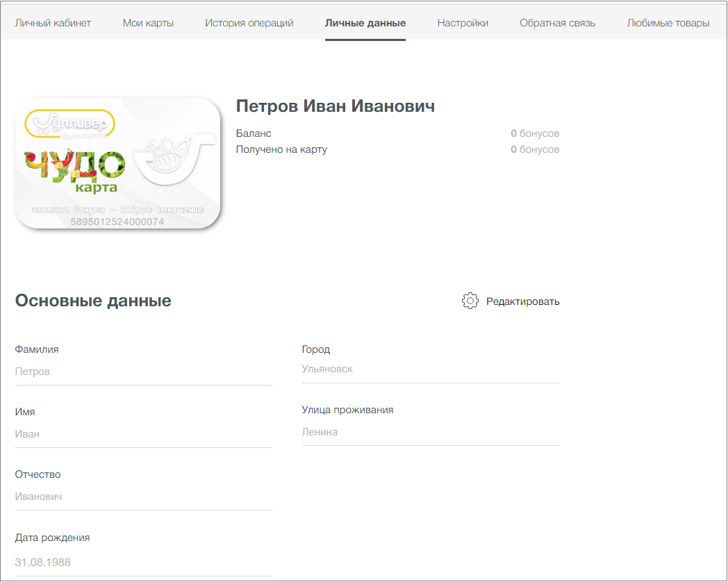Click the shopping cart graphic on the card
This screenshot has height=582, width=728.
coord(174,163)
